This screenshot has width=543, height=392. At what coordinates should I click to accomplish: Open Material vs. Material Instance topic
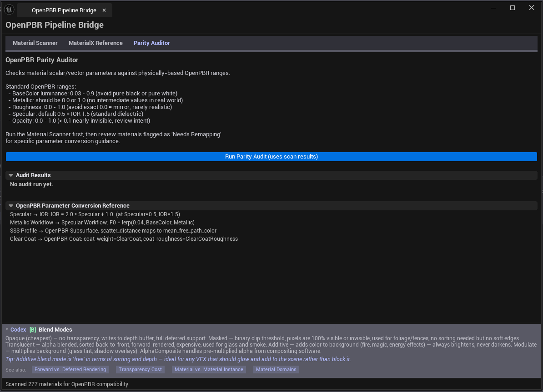click(x=209, y=369)
